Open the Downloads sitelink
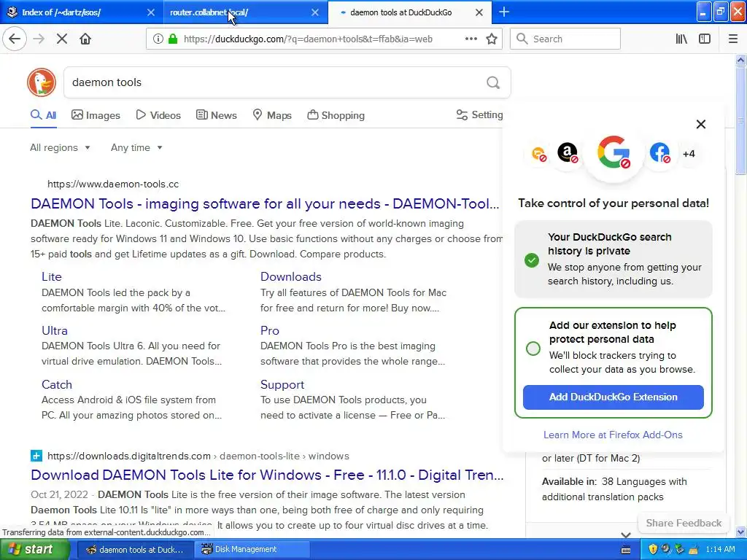This screenshot has height=560, width=747. click(290, 276)
